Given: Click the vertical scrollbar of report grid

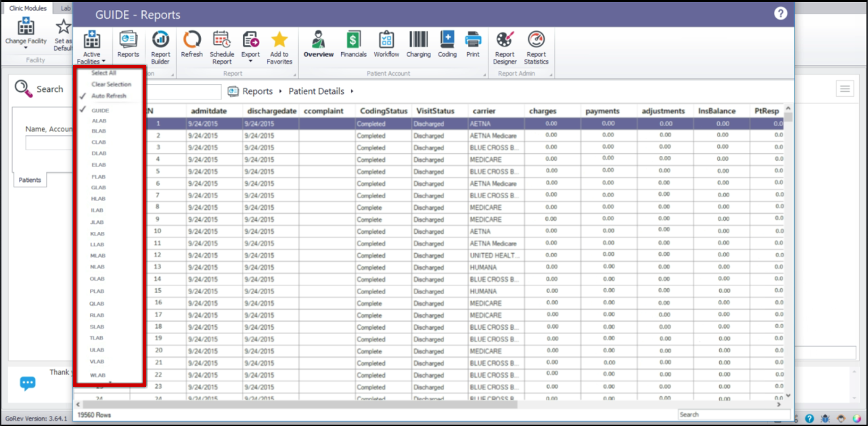Looking at the screenshot, I should pyautogui.click(x=788, y=252).
